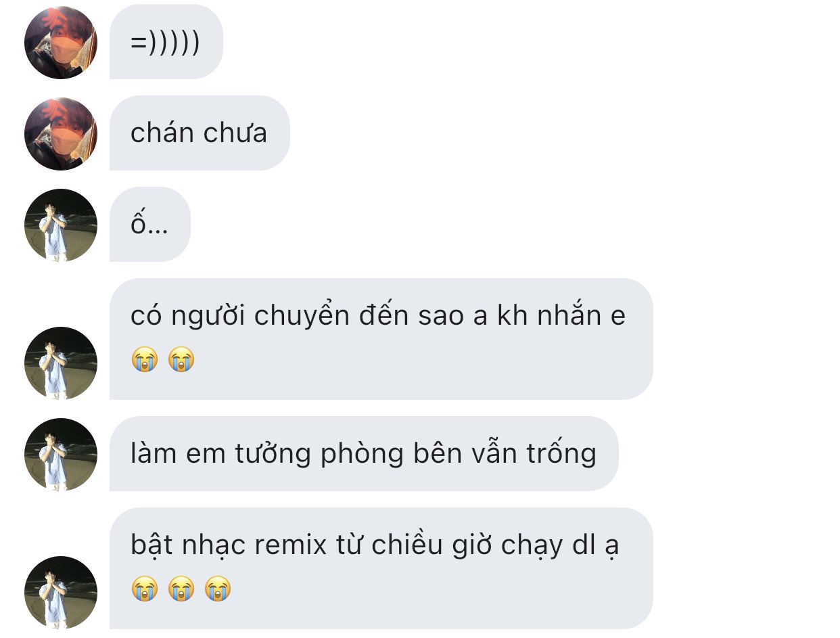840x638 pixels.
Task: Click last crying emoji under "bật nhạc remix"
Action: [218, 589]
